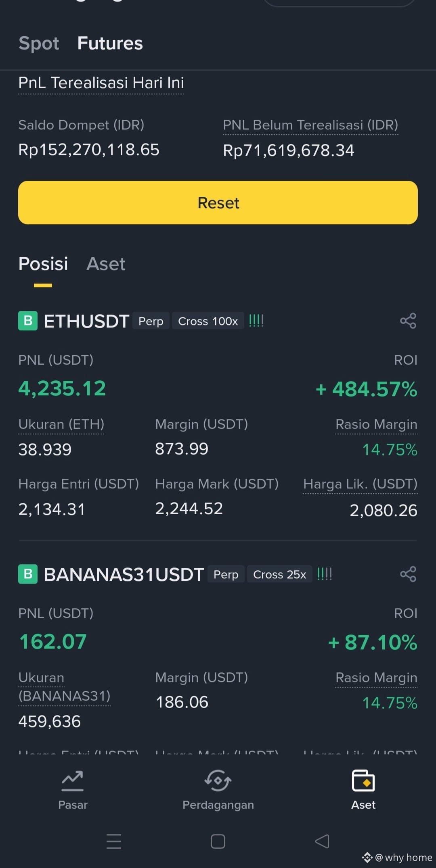Tap the Android recent apps icon

[114, 841]
